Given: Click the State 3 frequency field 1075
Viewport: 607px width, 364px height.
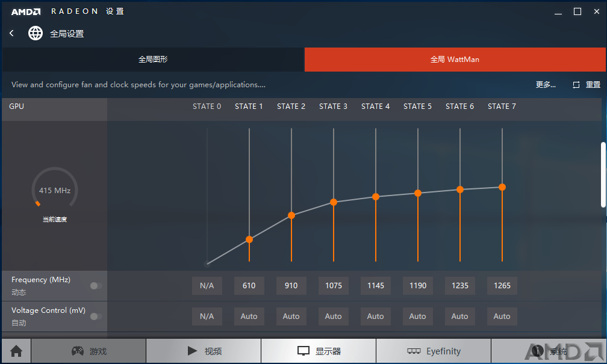Looking at the screenshot, I should coord(334,286).
